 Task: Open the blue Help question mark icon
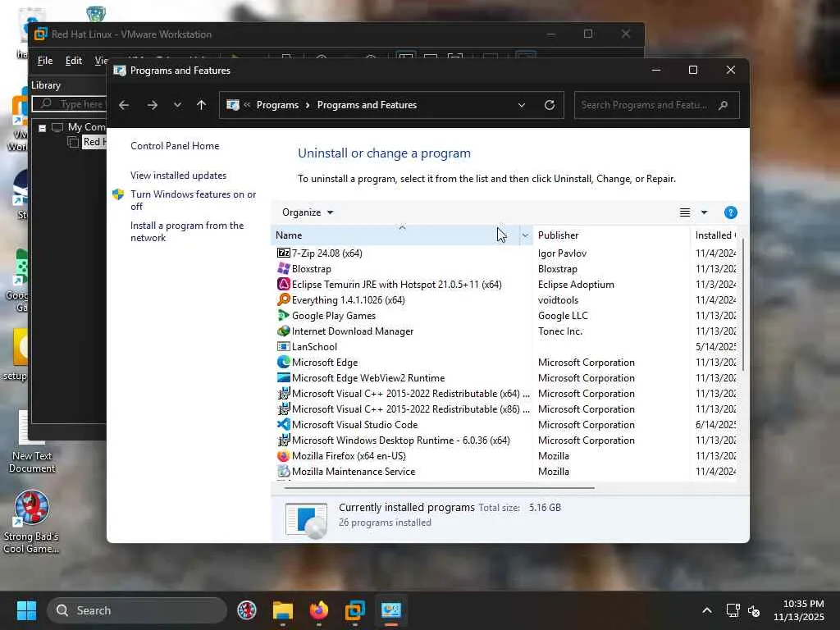pos(730,212)
